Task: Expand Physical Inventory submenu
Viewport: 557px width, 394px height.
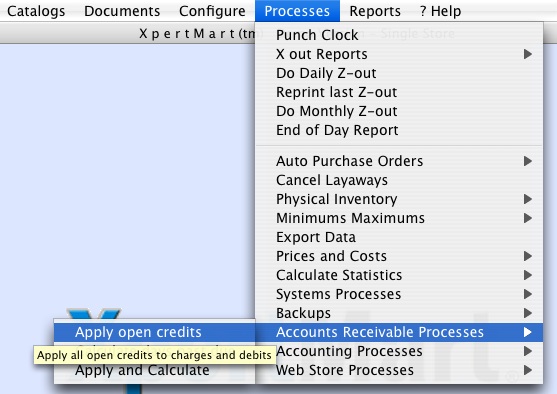Action: tap(399, 199)
